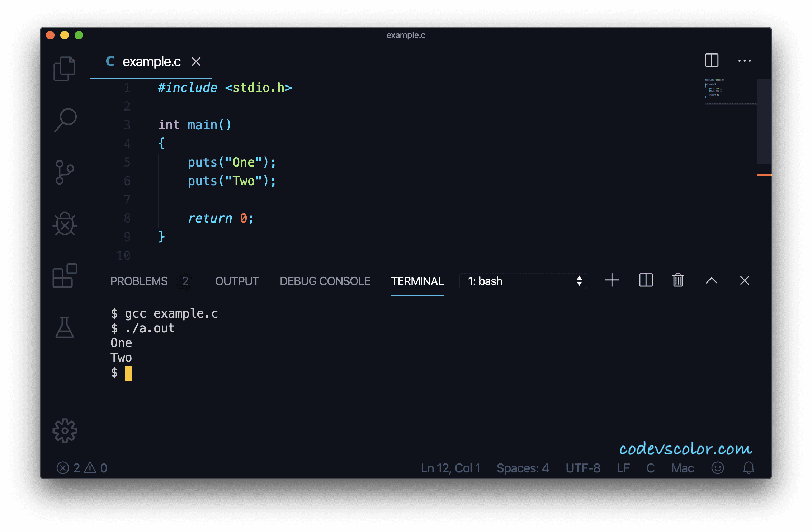The width and height of the screenshot is (812, 532).
Task: Click the feedback smiley icon
Action: [x=718, y=468]
